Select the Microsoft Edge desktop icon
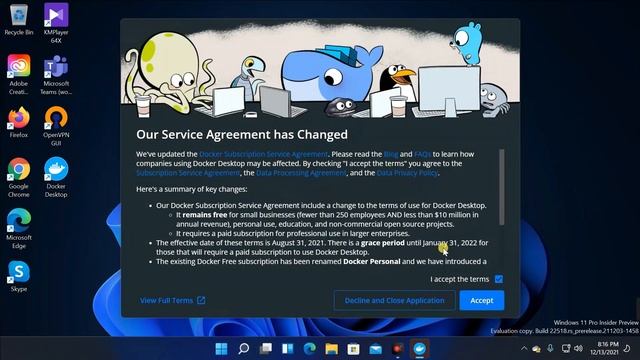The height and width of the screenshot is (360, 640). pyautogui.click(x=19, y=229)
